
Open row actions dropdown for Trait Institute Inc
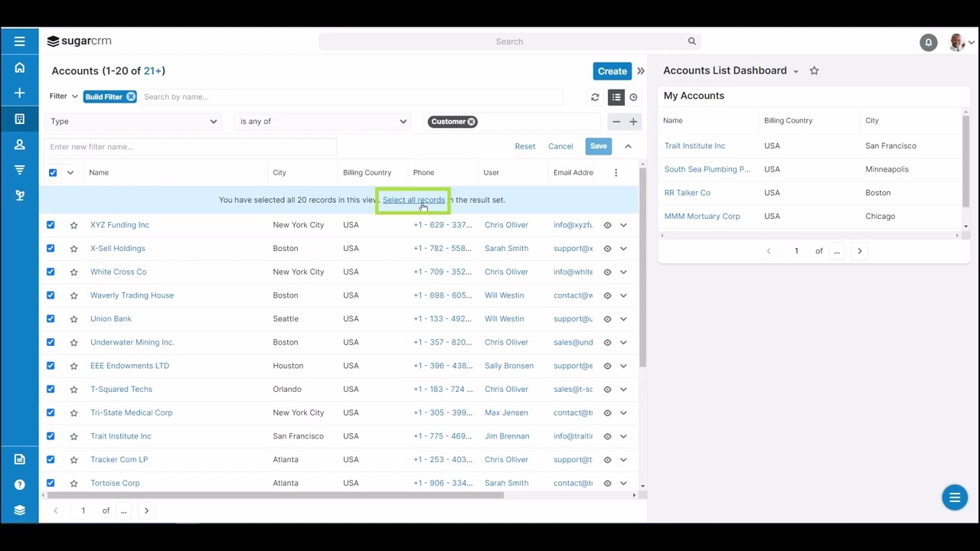tap(623, 436)
